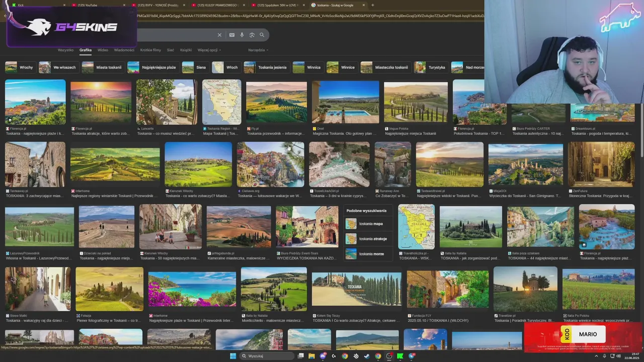The image size is (644, 362).
Task: Open the Monticchiello winding road image
Action: point(274,289)
